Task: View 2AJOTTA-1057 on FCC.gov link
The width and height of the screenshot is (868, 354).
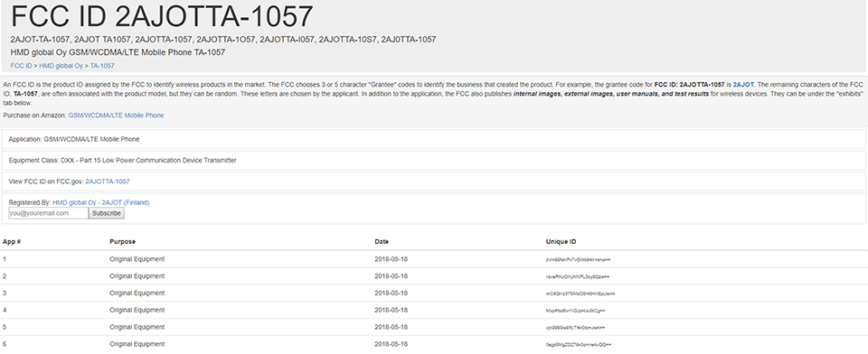Action: (108, 182)
